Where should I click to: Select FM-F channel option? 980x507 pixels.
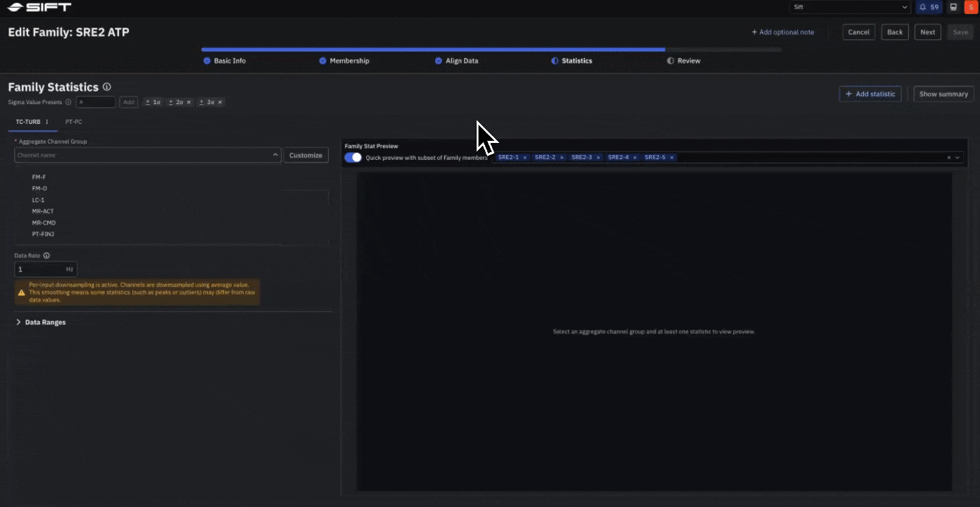(x=39, y=177)
